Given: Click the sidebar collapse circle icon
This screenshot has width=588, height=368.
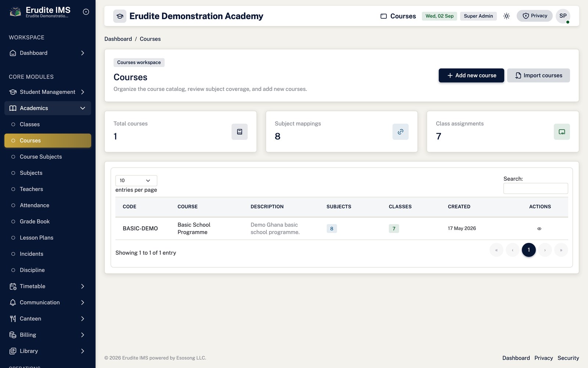Looking at the screenshot, I should 86,12.
